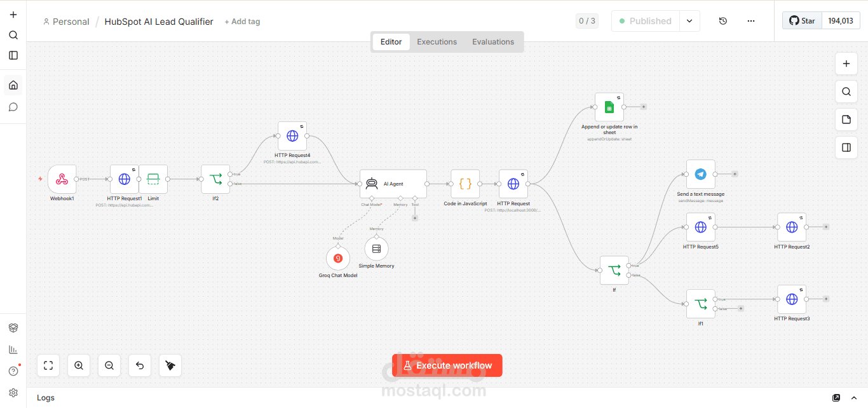
Task: Open the Webhook1 trigger node
Action: point(62,179)
